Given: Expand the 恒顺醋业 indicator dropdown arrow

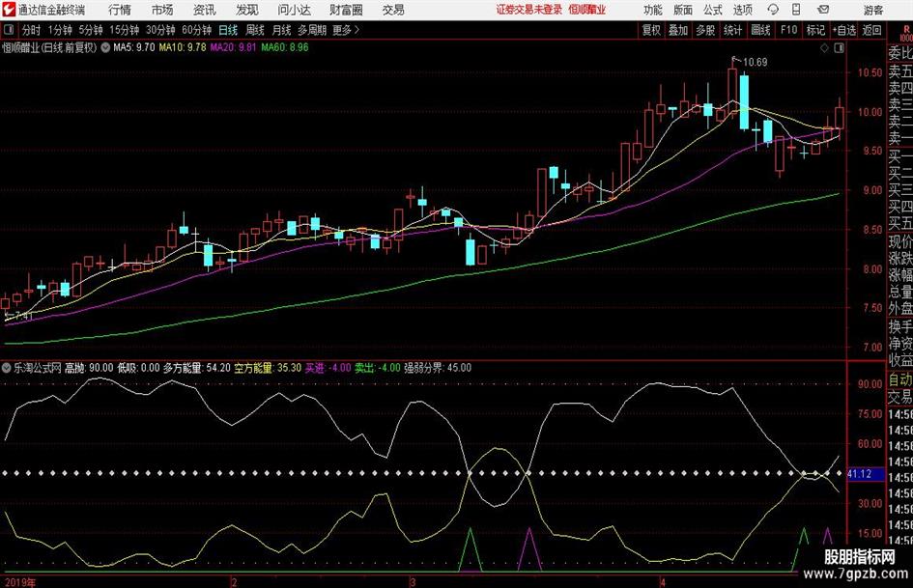Looking at the screenshot, I should (105, 47).
